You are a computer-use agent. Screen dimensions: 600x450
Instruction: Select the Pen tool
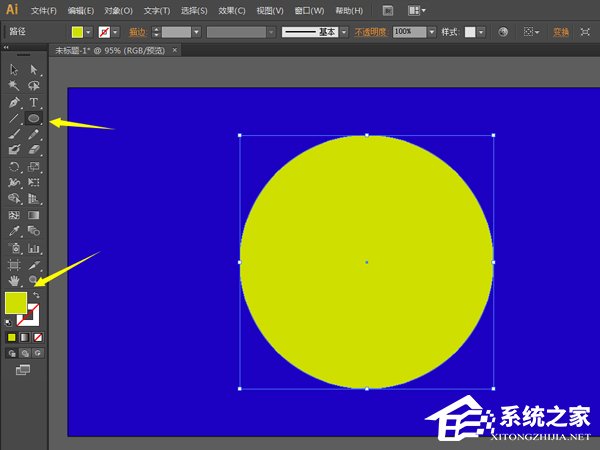[14, 103]
